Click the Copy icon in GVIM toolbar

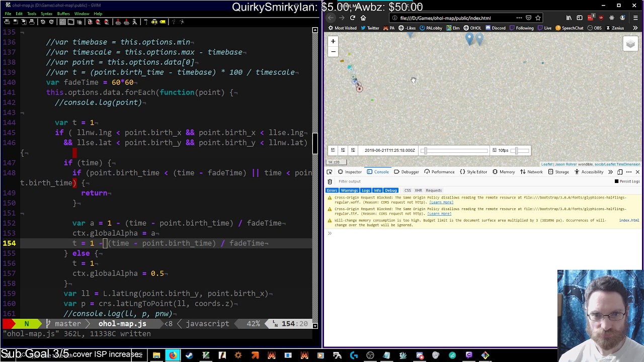71,22
